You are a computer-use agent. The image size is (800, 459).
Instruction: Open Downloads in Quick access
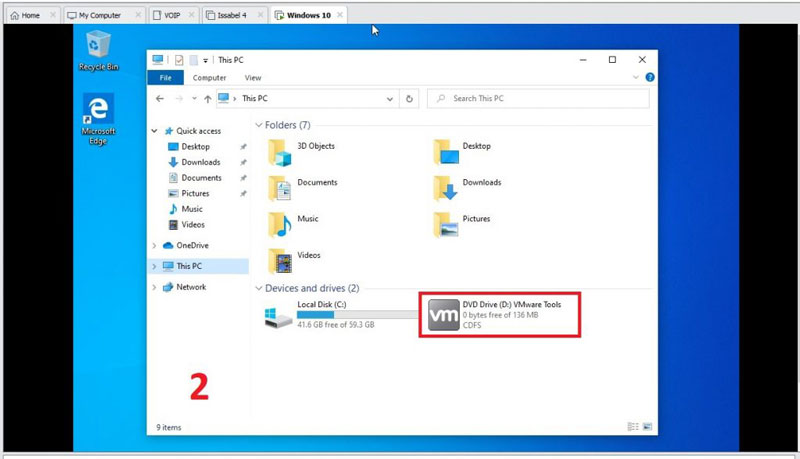(x=201, y=162)
